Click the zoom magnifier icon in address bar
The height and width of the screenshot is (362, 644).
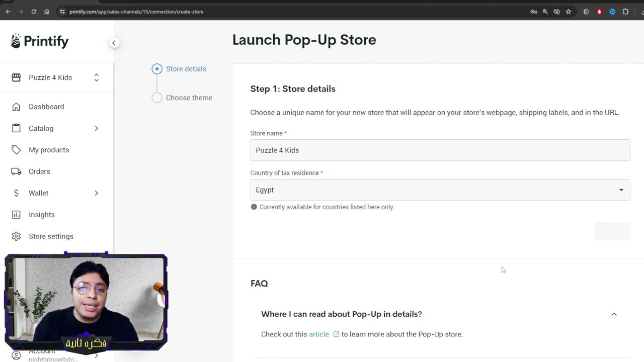[545, 12]
